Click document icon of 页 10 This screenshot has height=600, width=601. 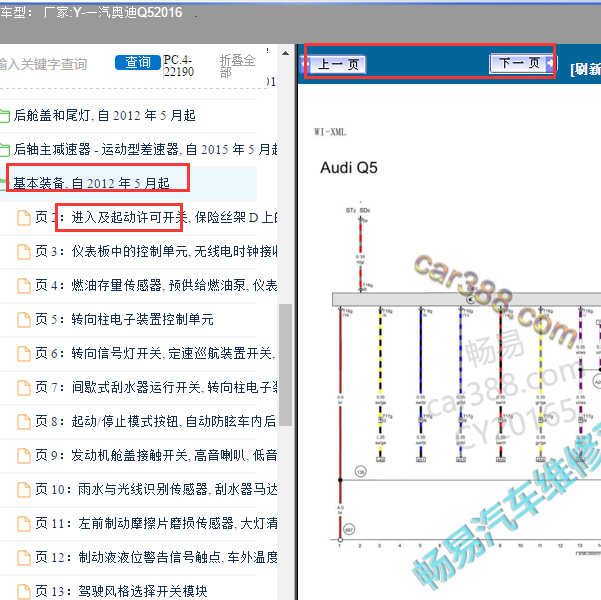[24, 490]
